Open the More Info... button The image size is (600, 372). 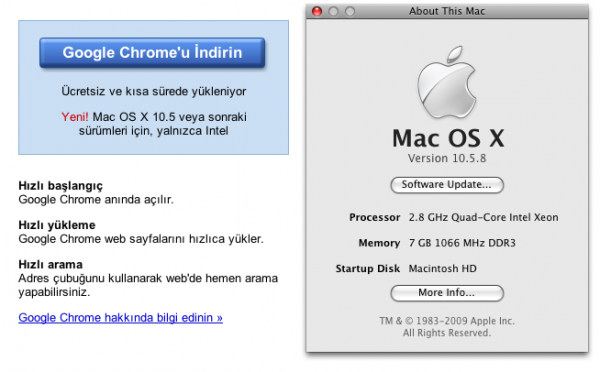click(x=447, y=293)
